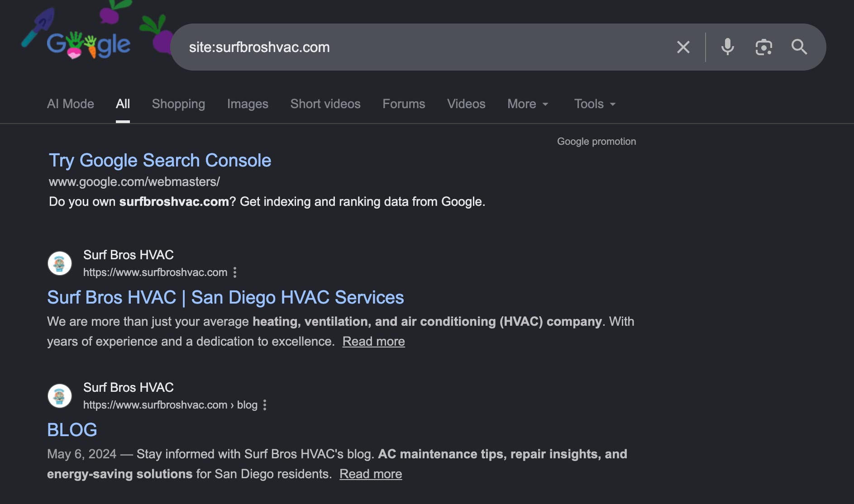Open more options for surfbroshvac.com homepage result
This screenshot has width=854, height=504.
click(x=235, y=272)
